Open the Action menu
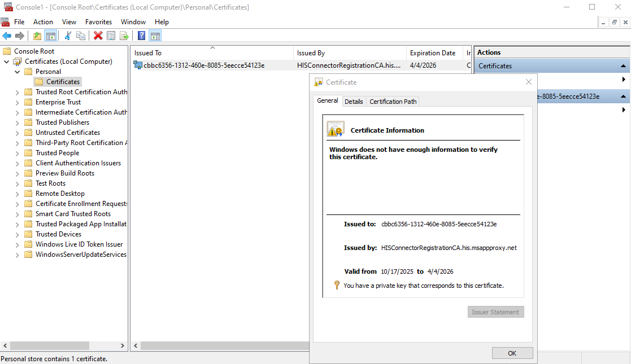631x364 pixels. (x=43, y=22)
